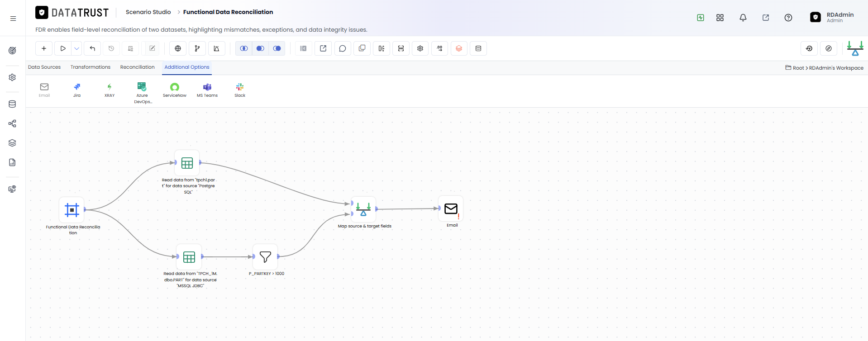Open the database icon in left sidebar
Screen dimensions: 868x341
(x=13, y=104)
